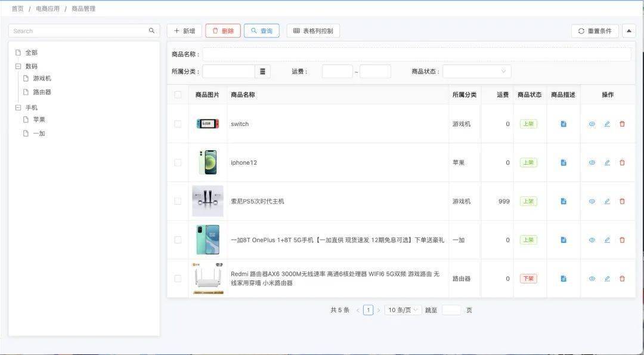Open description icon for 索尼PS5次时代主机
The height and width of the screenshot is (355, 644).
(563, 201)
